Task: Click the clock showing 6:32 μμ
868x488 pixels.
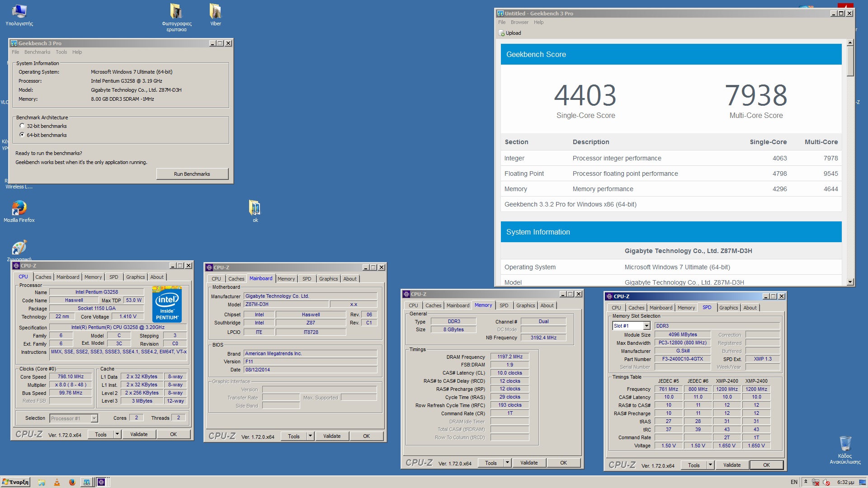Action: (845, 482)
